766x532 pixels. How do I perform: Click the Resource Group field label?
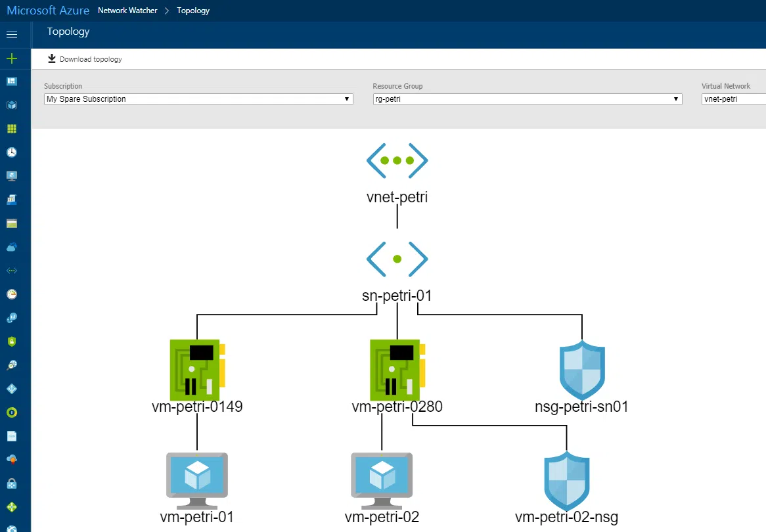(x=397, y=86)
